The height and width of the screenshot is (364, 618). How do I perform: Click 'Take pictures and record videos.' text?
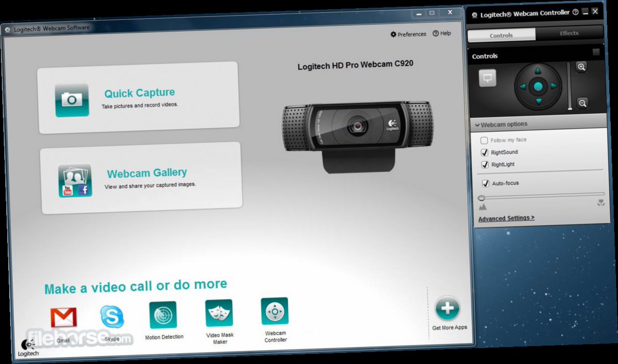pyautogui.click(x=140, y=105)
